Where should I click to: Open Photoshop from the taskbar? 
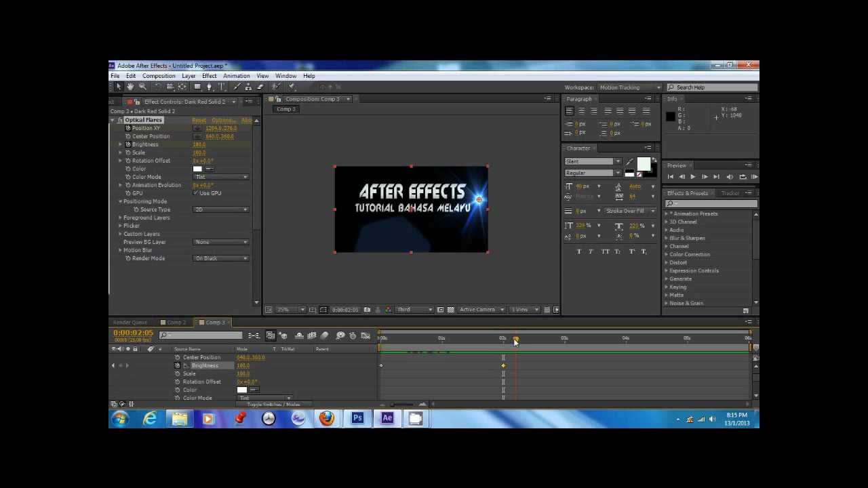click(x=357, y=419)
